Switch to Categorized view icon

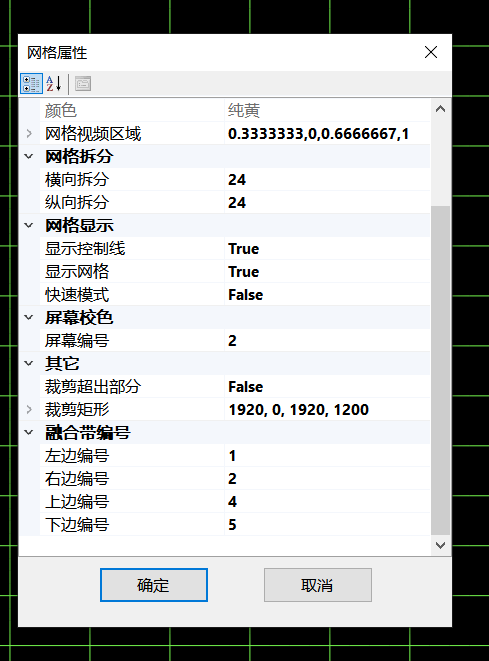tap(31, 83)
